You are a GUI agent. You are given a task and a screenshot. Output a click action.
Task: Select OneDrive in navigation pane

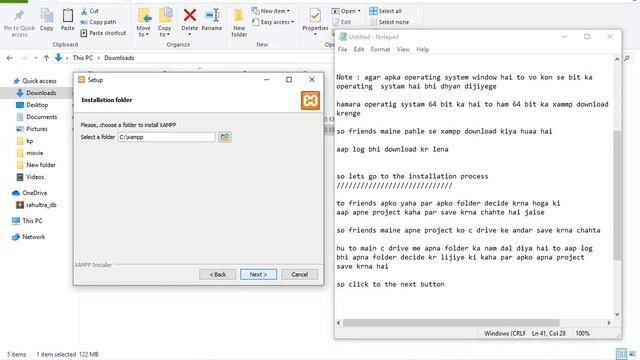point(29,193)
